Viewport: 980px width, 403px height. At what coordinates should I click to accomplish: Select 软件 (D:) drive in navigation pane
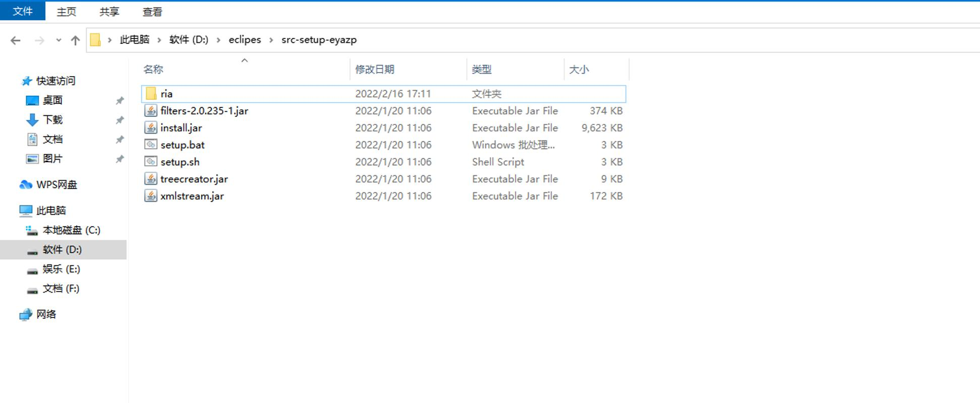(x=62, y=250)
